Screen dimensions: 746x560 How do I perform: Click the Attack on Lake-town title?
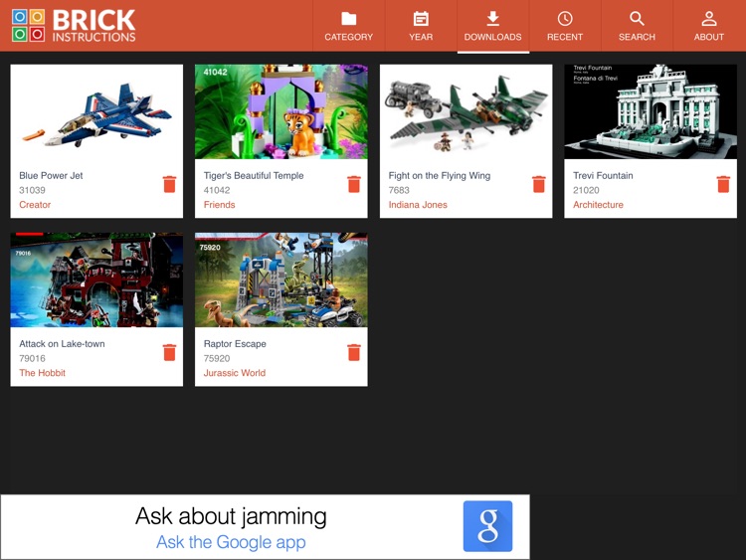pyautogui.click(x=62, y=343)
